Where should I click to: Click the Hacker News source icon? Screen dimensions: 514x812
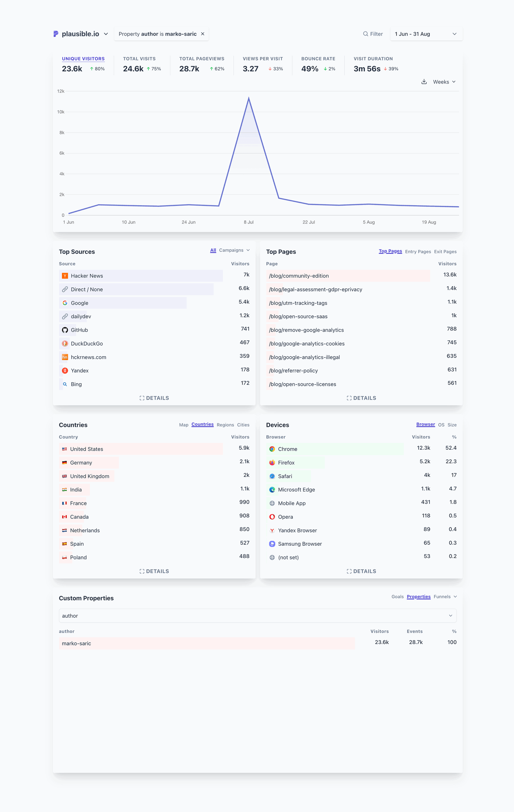pyautogui.click(x=65, y=276)
